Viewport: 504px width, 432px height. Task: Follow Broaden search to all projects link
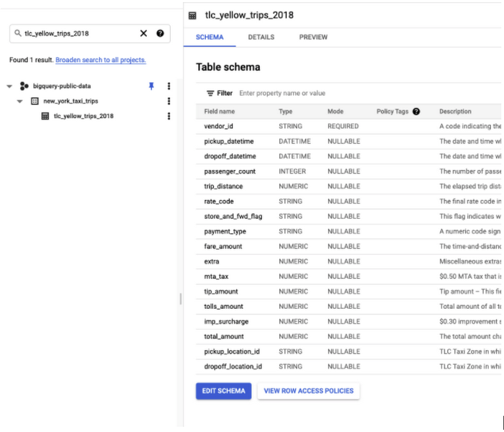click(101, 60)
